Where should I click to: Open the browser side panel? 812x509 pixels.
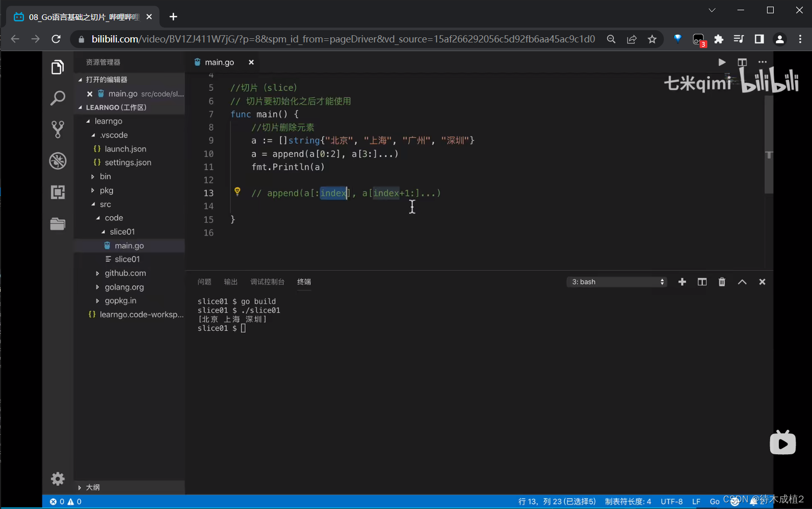click(759, 39)
